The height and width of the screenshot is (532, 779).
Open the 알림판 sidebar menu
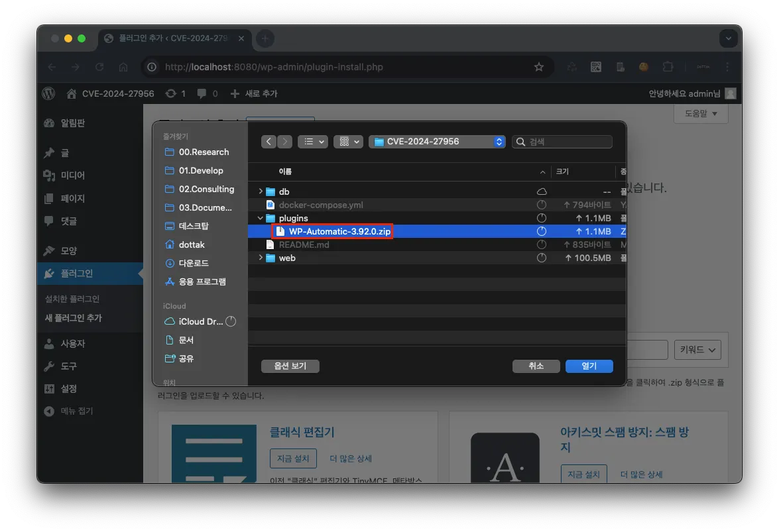pos(90,123)
